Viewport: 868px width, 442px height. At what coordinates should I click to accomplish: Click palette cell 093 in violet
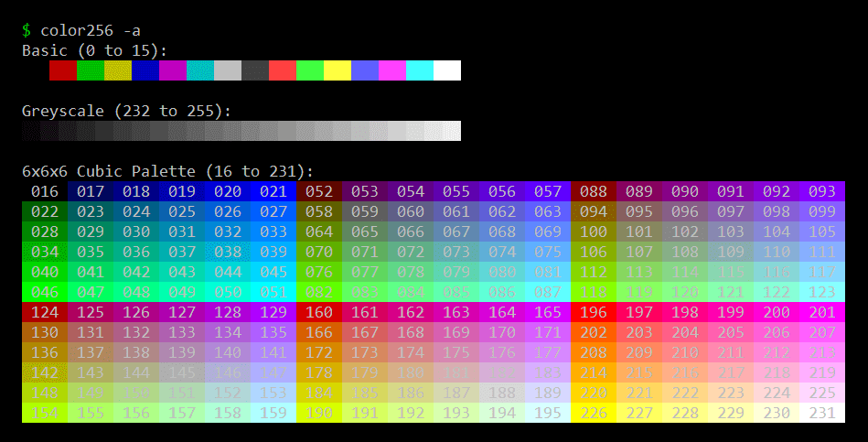822,191
